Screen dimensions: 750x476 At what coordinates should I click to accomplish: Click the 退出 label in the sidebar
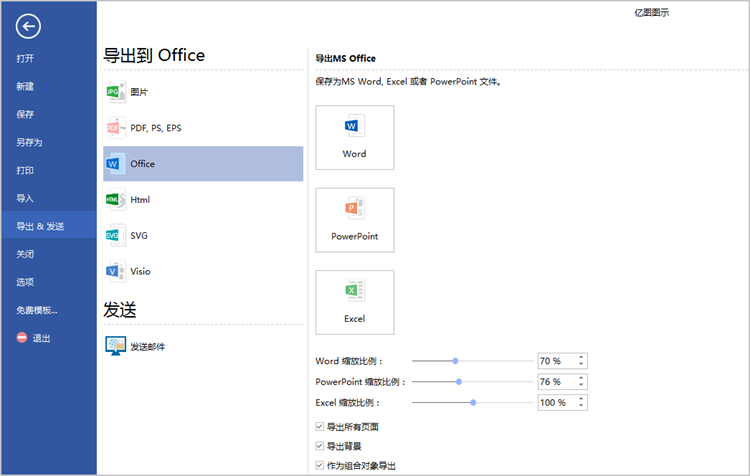(41, 338)
